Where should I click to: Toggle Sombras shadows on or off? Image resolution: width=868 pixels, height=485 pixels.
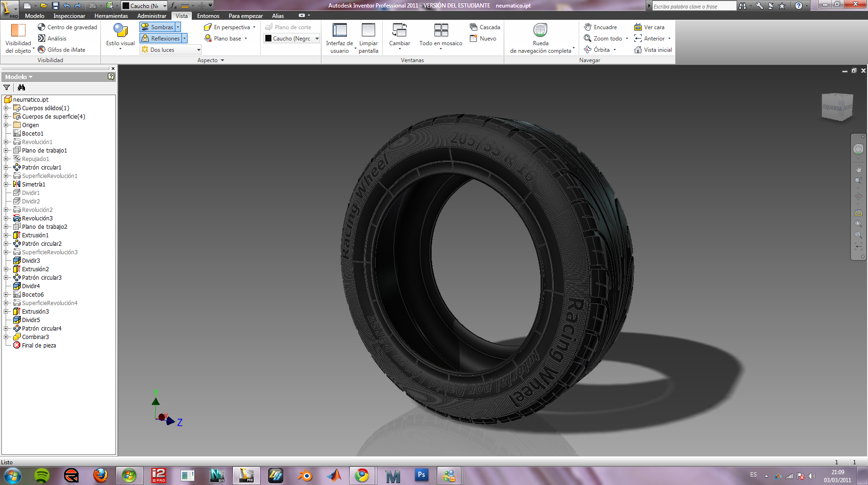coord(158,27)
